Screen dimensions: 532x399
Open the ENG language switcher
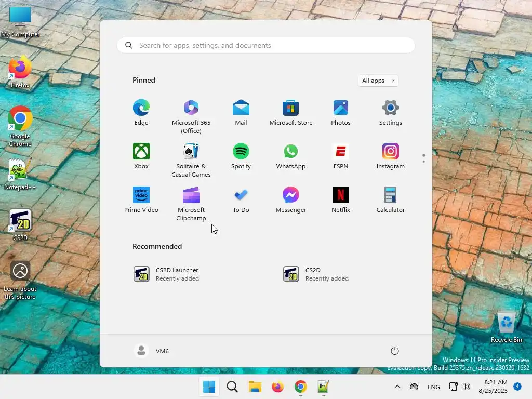pyautogui.click(x=434, y=387)
